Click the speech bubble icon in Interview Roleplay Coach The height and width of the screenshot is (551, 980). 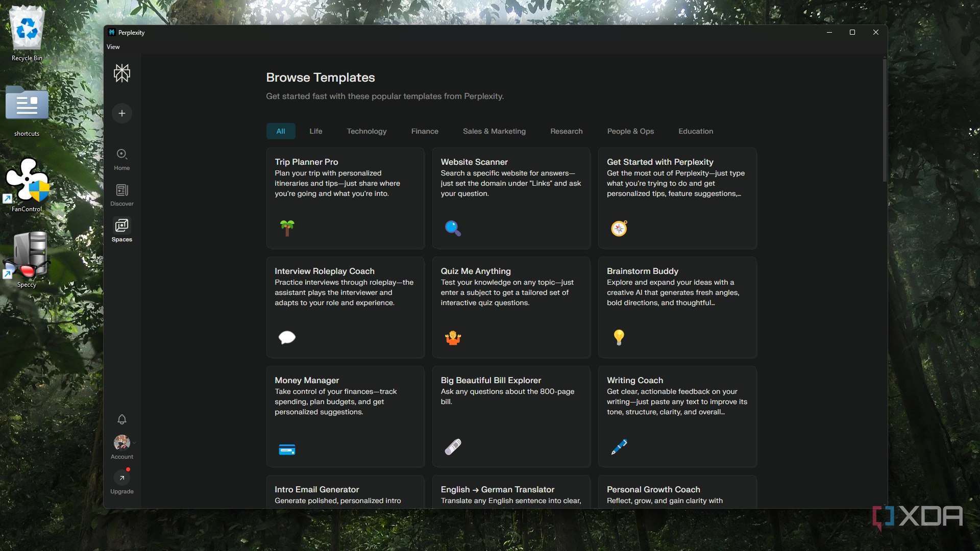coord(287,337)
